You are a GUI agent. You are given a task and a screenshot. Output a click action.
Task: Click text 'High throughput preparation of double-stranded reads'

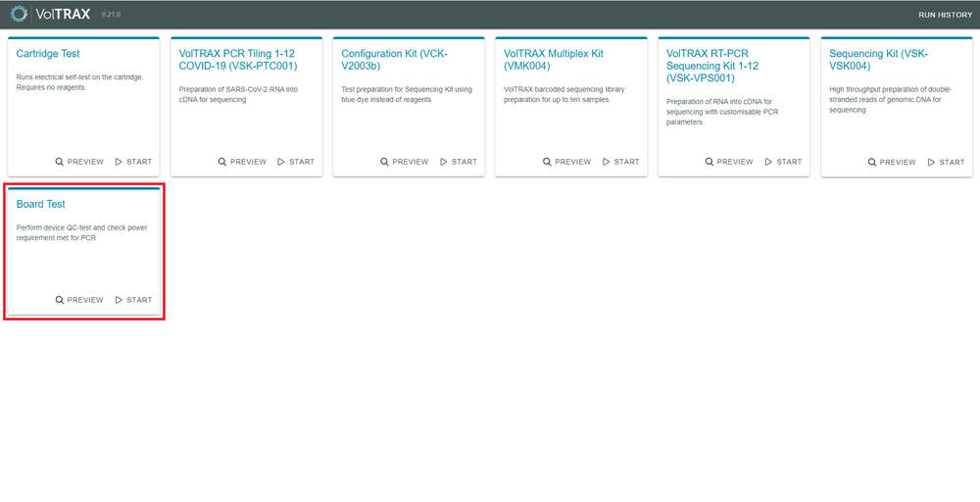891,99
